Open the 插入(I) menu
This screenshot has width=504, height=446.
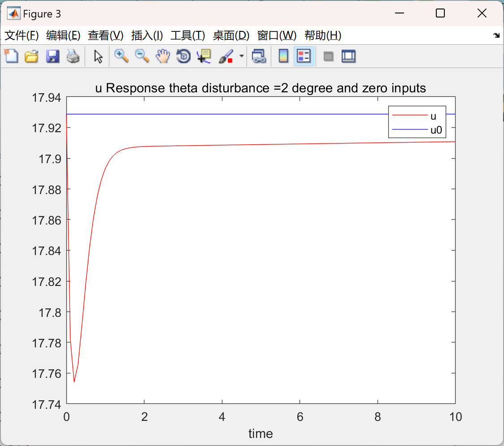click(x=147, y=35)
